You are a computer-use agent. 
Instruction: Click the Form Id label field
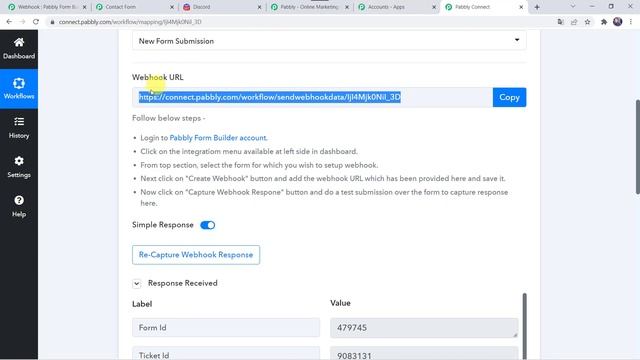click(226, 328)
